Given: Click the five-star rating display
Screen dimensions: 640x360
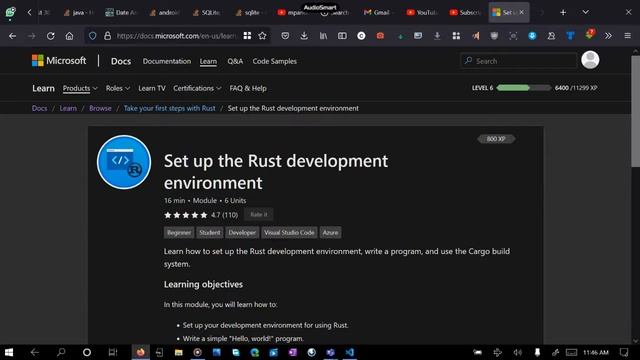Looking at the screenshot, I should tap(186, 215).
